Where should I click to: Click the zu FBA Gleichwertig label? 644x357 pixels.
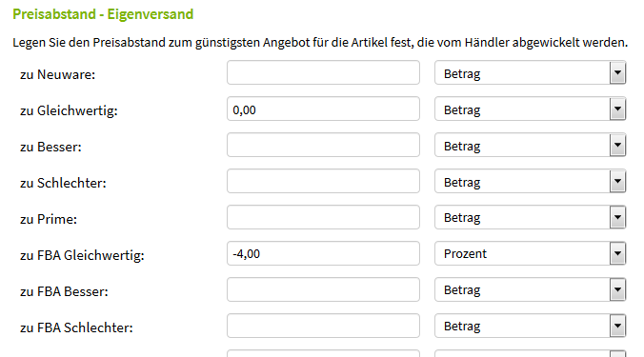click(82, 255)
